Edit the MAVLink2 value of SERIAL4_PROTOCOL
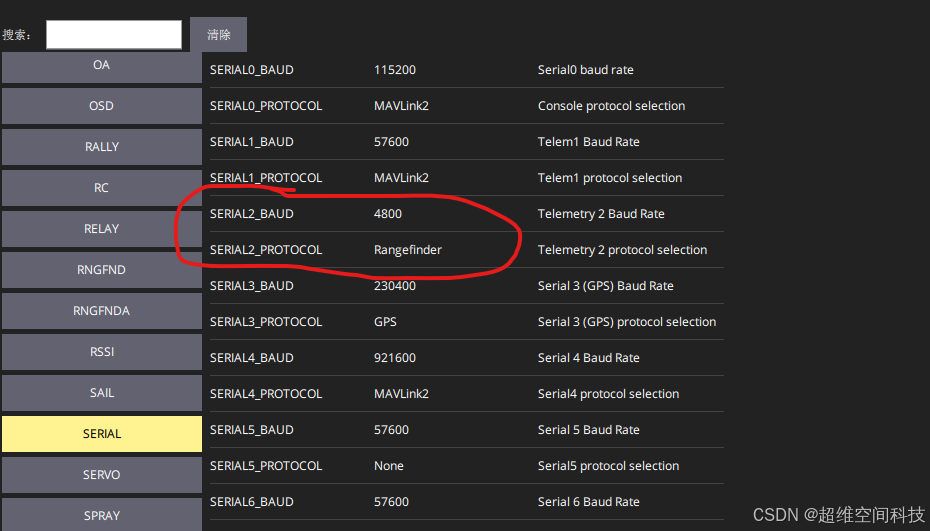Screen dimensions: 930x531 (x=401, y=394)
